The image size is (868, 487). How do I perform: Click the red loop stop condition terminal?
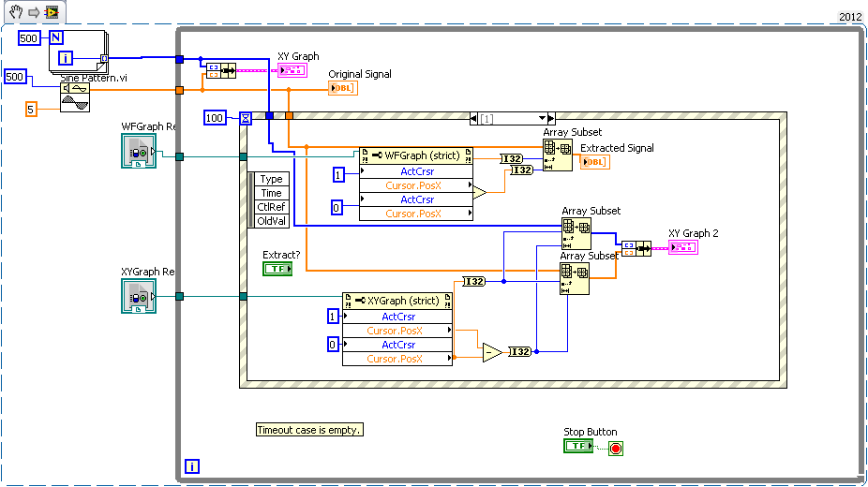coord(615,448)
